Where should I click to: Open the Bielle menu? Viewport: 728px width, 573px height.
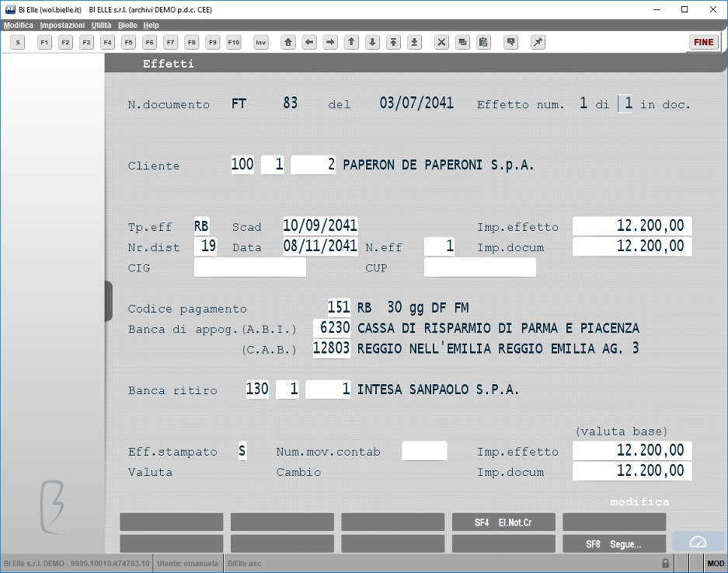coord(127,25)
